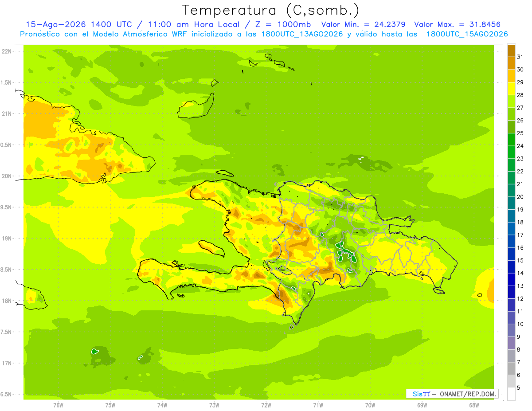Click the '0.5N' latitude label
The image size is (532, 411).
(x=7, y=145)
